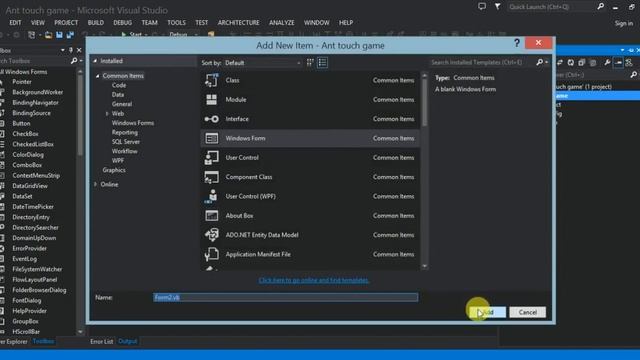Select the Code category
Image resolution: width=640 pixels, height=360 pixels.
(119, 85)
